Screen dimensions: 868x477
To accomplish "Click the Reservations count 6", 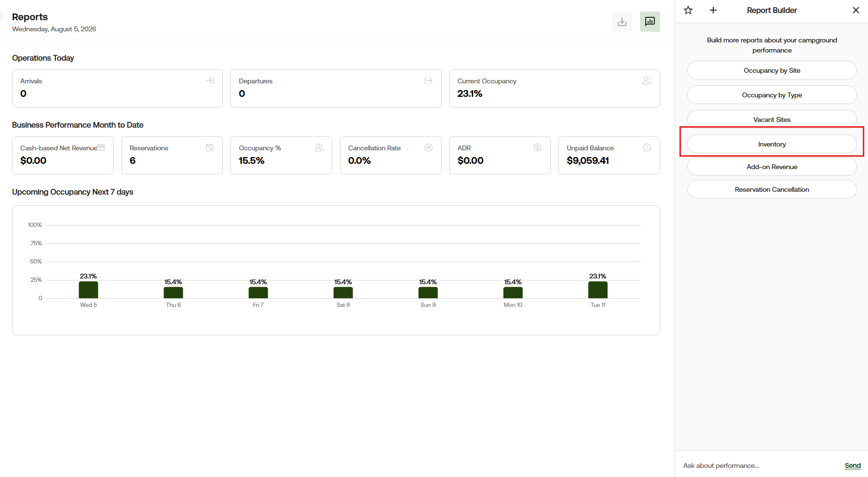I will point(133,160).
